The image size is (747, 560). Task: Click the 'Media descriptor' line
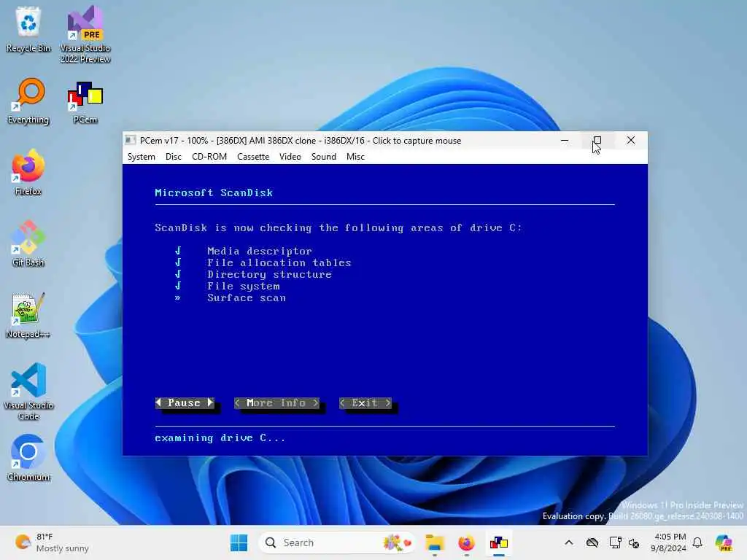(x=260, y=251)
